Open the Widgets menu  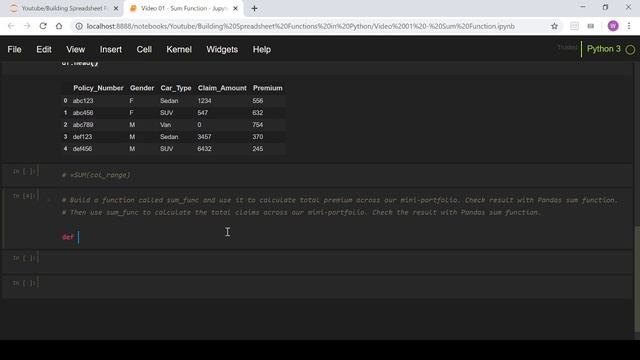click(x=222, y=49)
